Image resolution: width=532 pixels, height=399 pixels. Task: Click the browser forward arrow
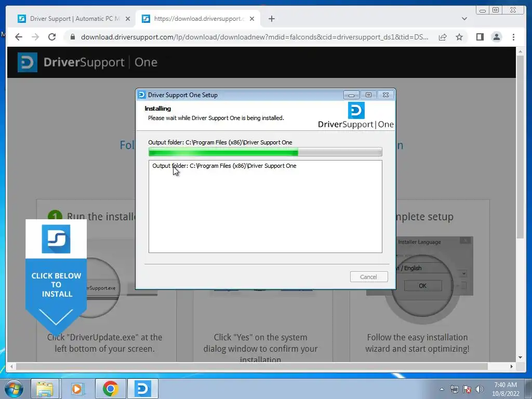click(x=35, y=37)
